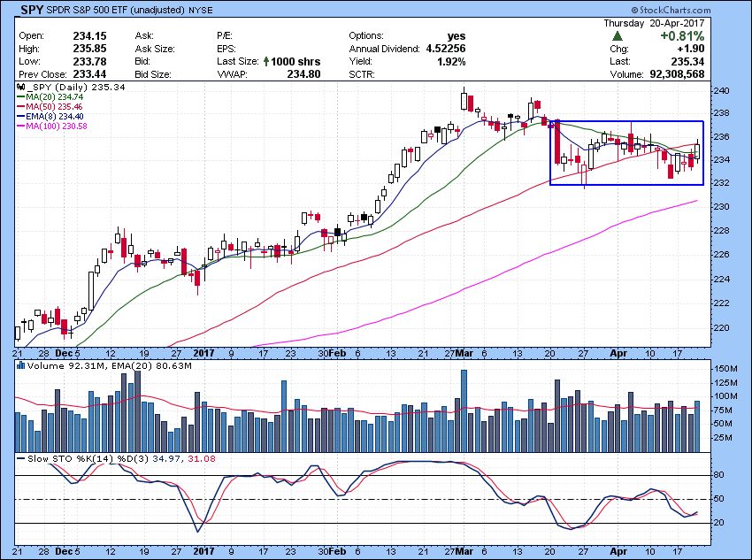The image size is (752, 560).
Task: Click the Apr label on the bottom date axis
Action: [618, 551]
